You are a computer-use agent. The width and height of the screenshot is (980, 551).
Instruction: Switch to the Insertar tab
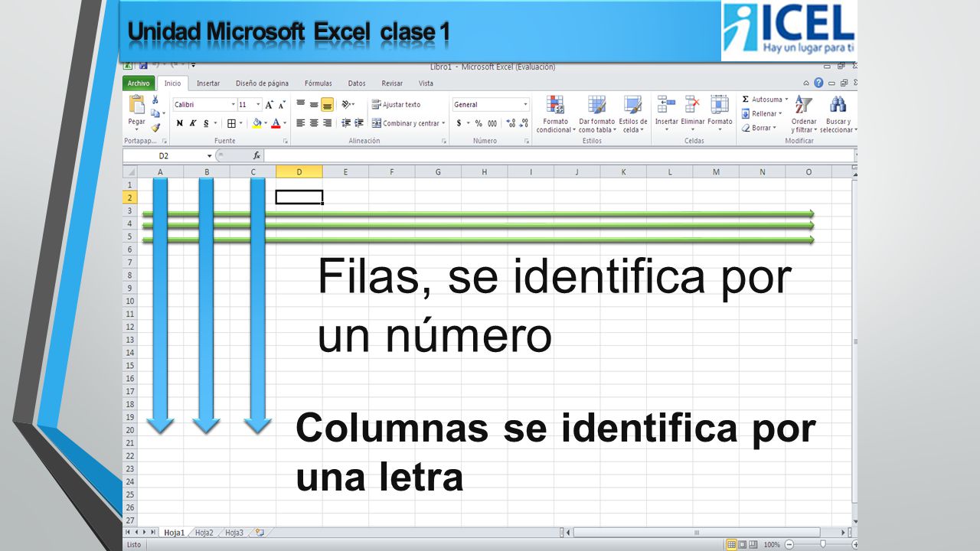(208, 83)
